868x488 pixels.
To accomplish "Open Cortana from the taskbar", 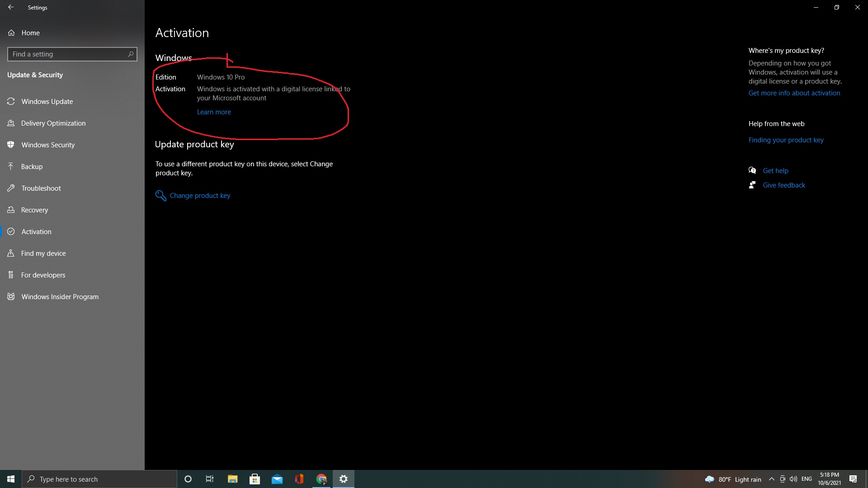I will [x=188, y=479].
